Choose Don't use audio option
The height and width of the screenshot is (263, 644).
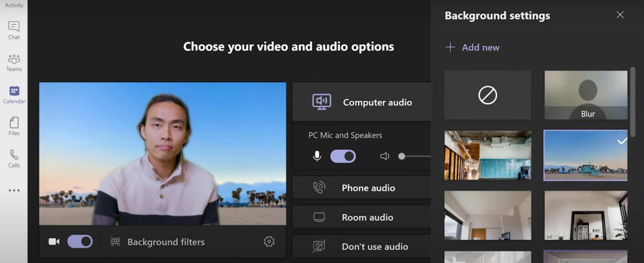pos(375,247)
